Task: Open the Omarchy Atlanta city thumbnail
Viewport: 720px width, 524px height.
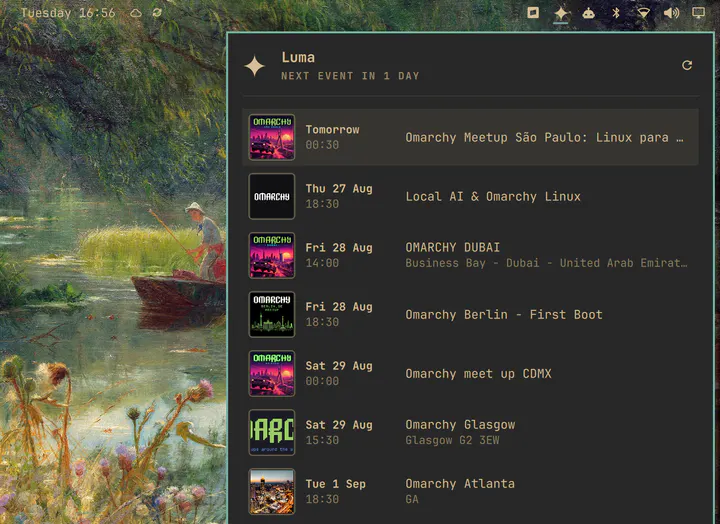Action: pyautogui.click(x=272, y=491)
